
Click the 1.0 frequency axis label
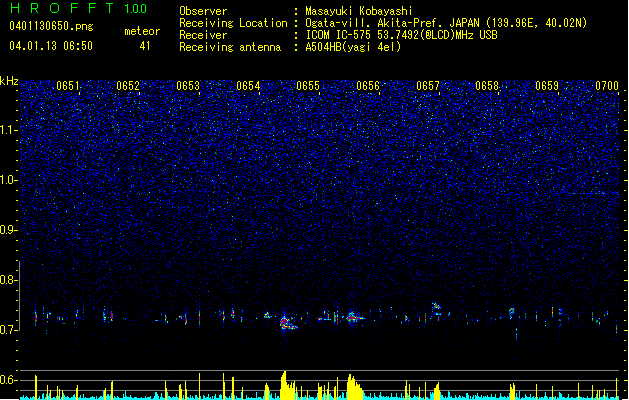pyautogui.click(x=9, y=180)
